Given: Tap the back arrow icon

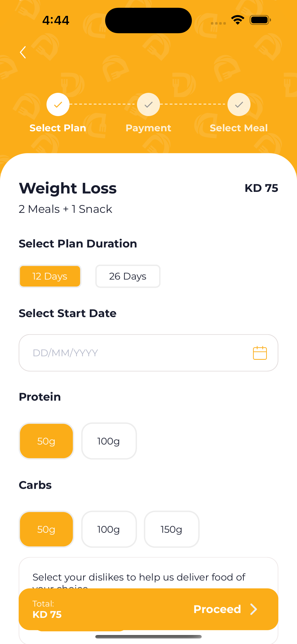Looking at the screenshot, I should (23, 52).
